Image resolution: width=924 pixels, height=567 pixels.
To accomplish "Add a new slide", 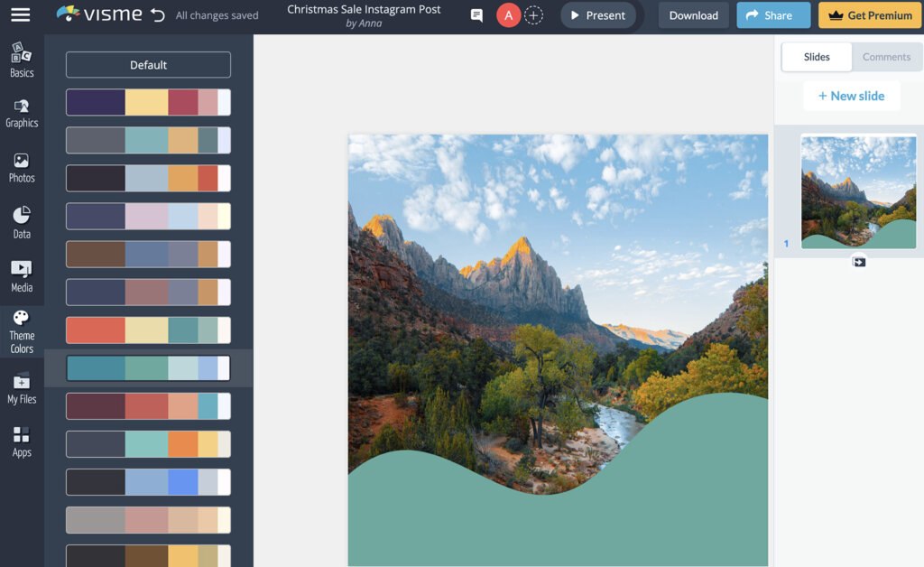I will 852,96.
